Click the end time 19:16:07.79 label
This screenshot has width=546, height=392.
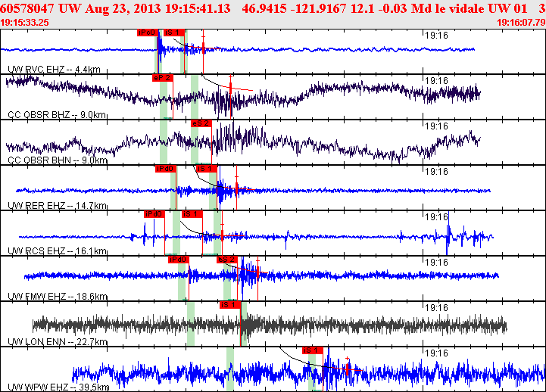click(x=521, y=23)
